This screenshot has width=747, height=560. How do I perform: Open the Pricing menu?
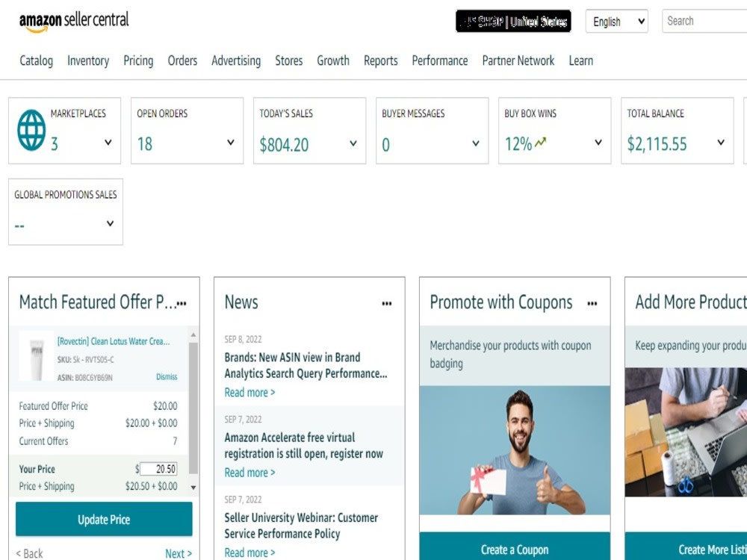coord(138,61)
